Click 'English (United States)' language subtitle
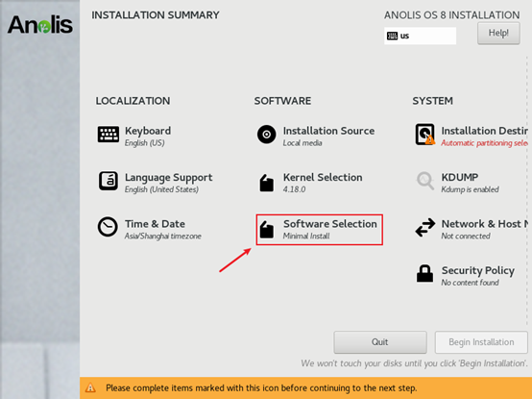 pos(161,189)
